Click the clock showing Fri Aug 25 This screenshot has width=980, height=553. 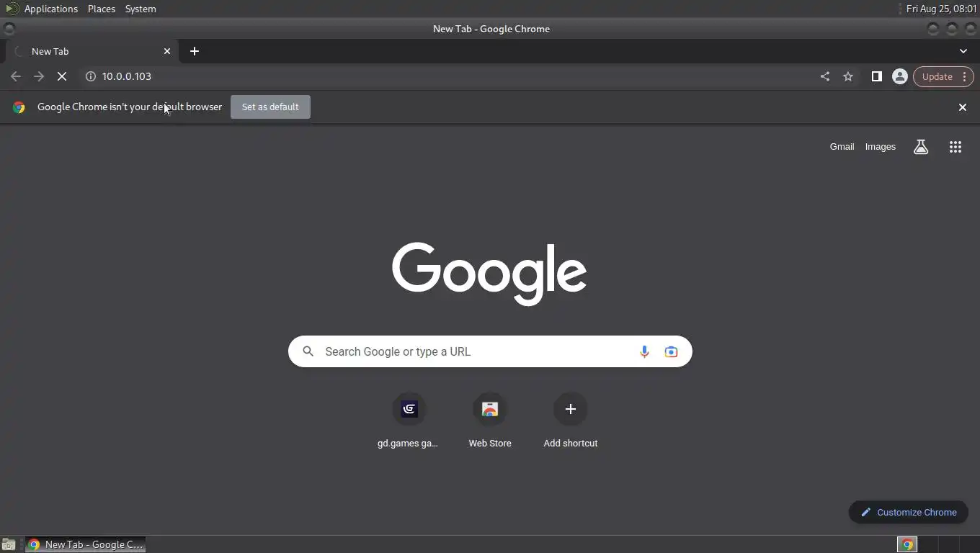tap(941, 9)
